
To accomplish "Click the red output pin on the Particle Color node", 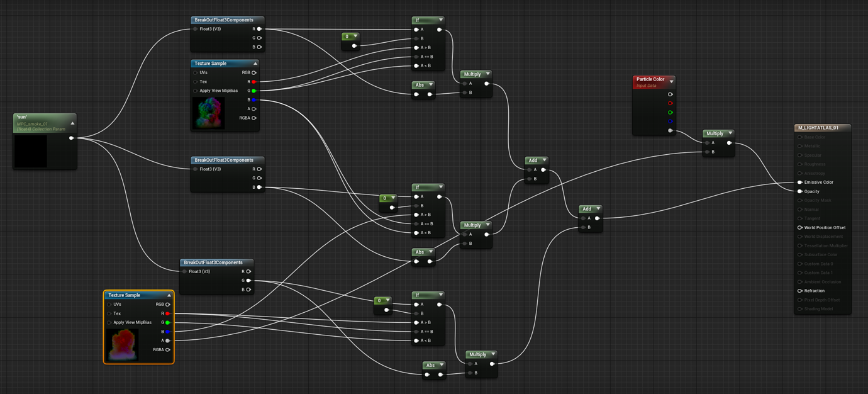I will click(x=670, y=103).
